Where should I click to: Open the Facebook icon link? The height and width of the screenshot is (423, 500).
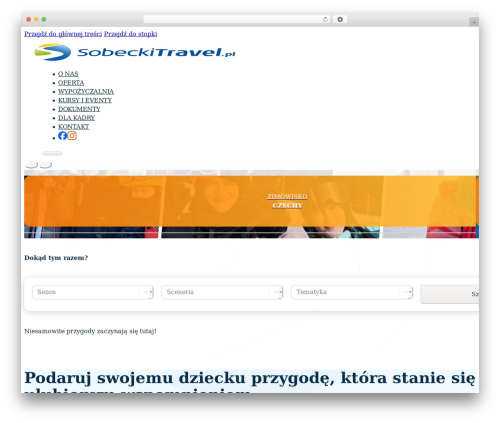click(x=62, y=136)
